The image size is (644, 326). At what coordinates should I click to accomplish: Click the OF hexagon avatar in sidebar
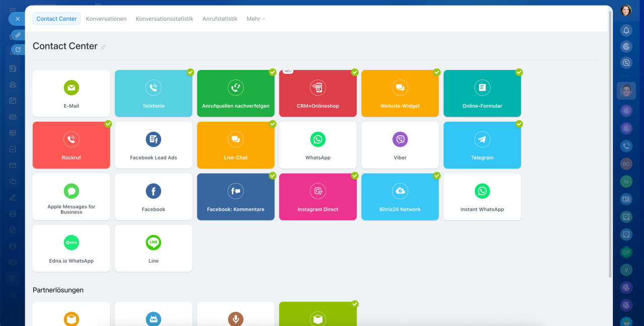tap(626, 252)
